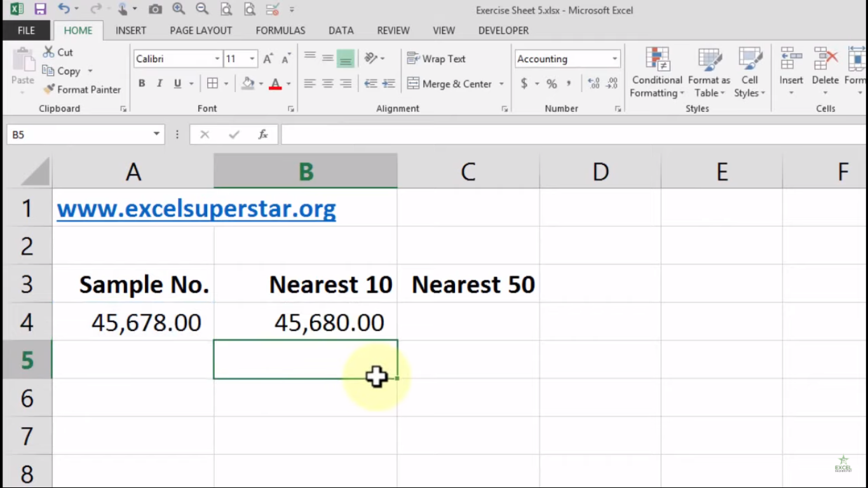The width and height of the screenshot is (868, 488).
Task: Click the Zoom In magnifier icon
Action: coord(179,9)
